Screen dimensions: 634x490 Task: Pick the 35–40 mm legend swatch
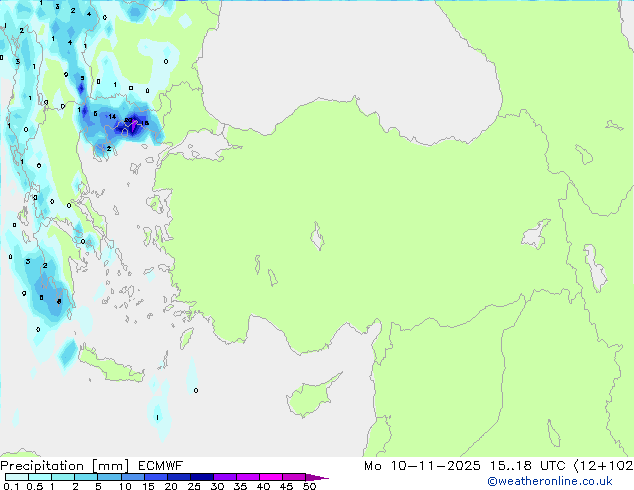click(x=248, y=477)
